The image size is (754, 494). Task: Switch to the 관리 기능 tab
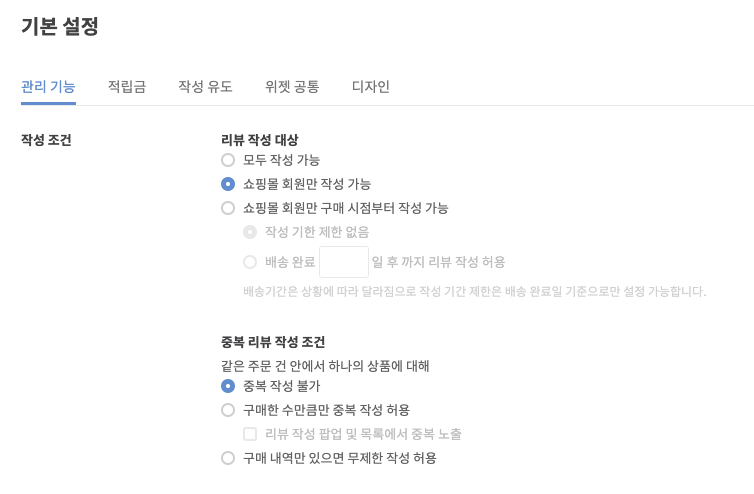[48, 87]
